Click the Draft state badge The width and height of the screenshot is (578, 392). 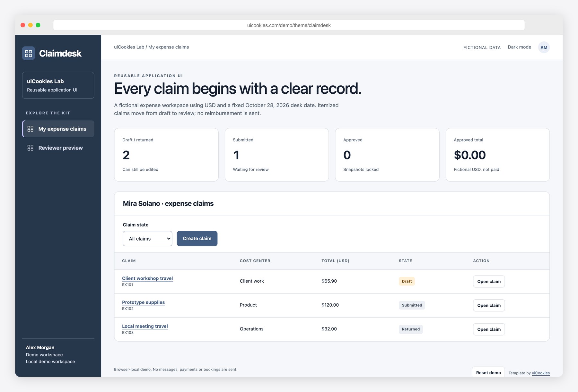coord(407,281)
